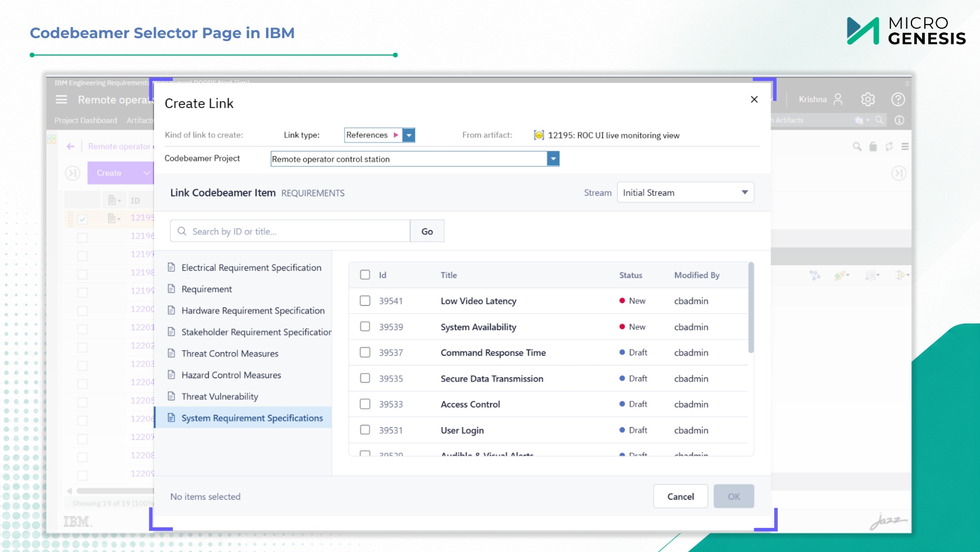Click the info icon in the background header
The image size is (980, 552).
pyautogui.click(x=900, y=120)
